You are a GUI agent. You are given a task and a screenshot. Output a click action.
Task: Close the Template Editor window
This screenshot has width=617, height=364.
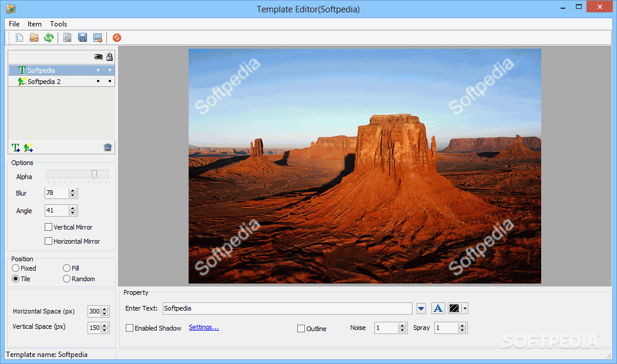point(600,6)
